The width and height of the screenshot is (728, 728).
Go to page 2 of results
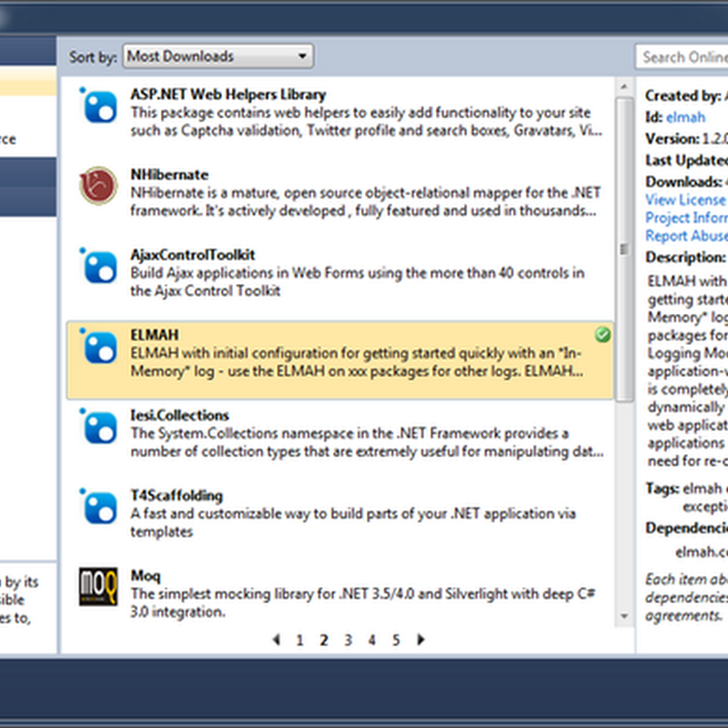pyautogui.click(x=324, y=641)
